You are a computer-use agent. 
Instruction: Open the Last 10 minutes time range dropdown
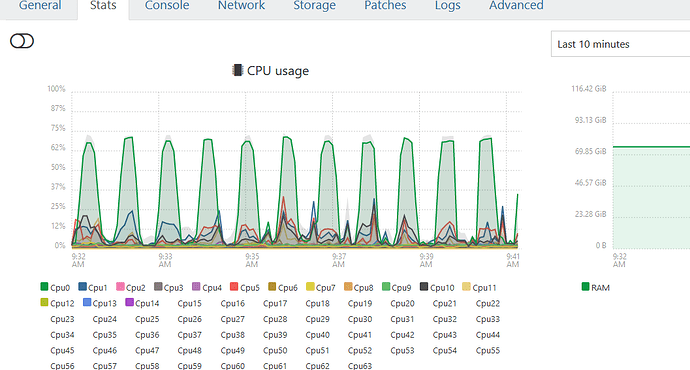click(620, 44)
